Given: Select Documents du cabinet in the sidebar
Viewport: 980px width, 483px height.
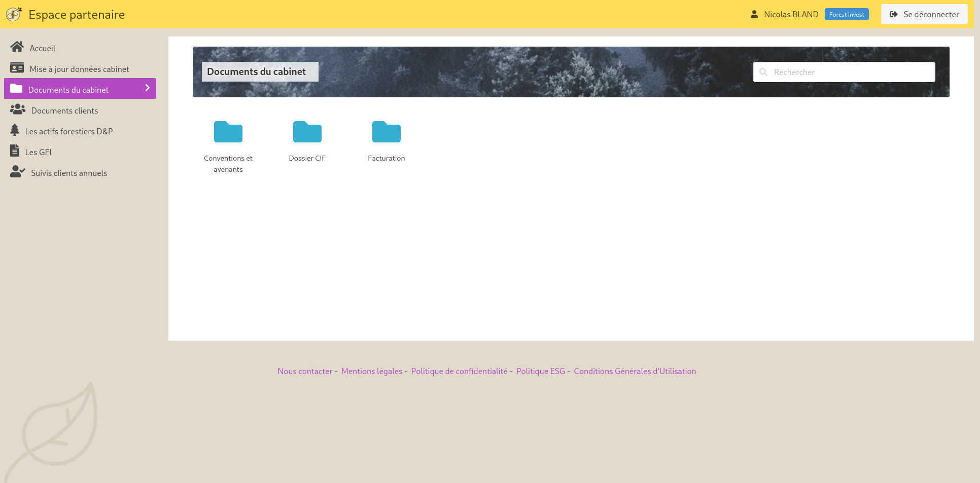Looking at the screenshot, I should [68, 89].
